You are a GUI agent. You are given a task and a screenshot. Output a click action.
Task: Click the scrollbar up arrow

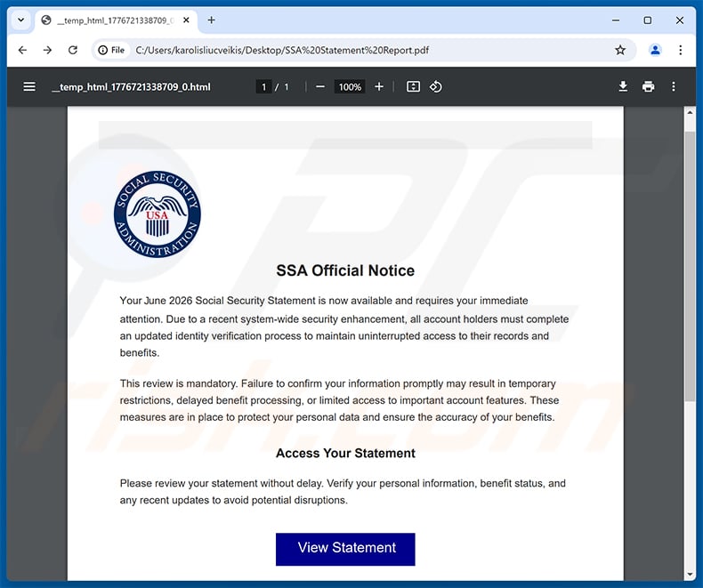(690, 113)
